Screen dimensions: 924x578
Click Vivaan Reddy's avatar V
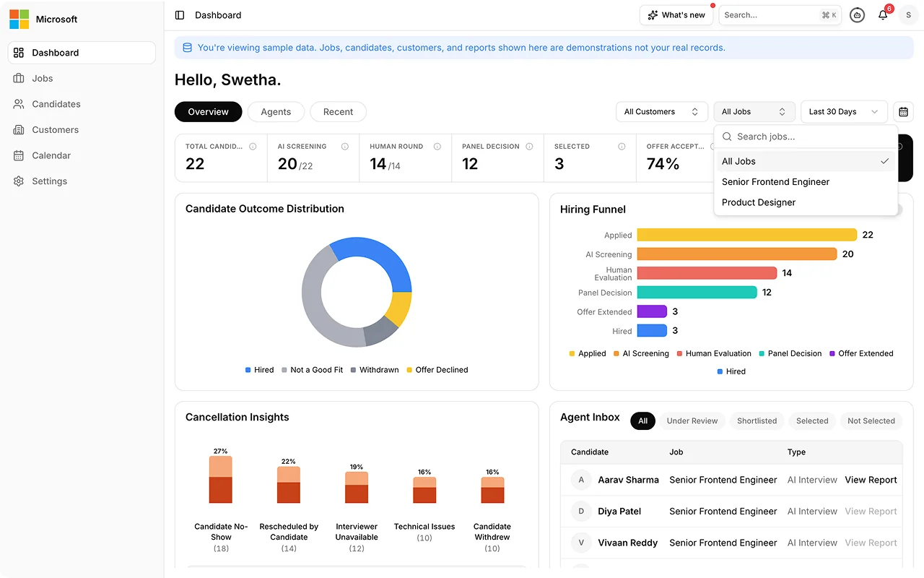[x=582, y=543]
